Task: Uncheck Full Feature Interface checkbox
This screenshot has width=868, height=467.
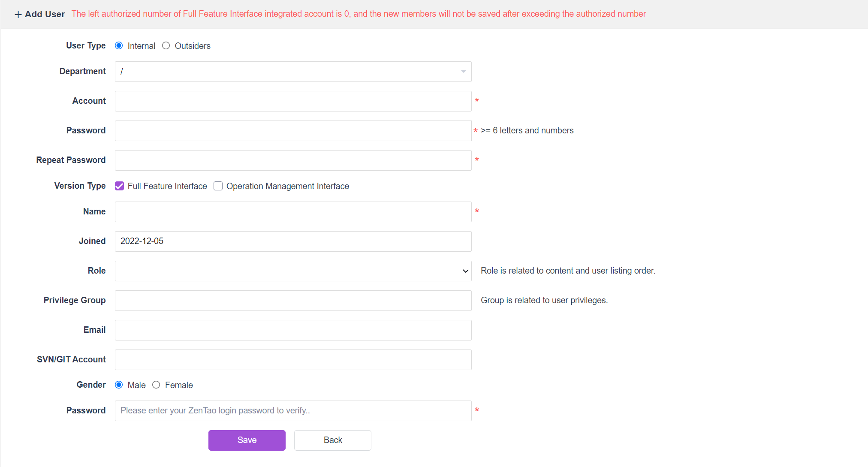Action: point(120,186)
